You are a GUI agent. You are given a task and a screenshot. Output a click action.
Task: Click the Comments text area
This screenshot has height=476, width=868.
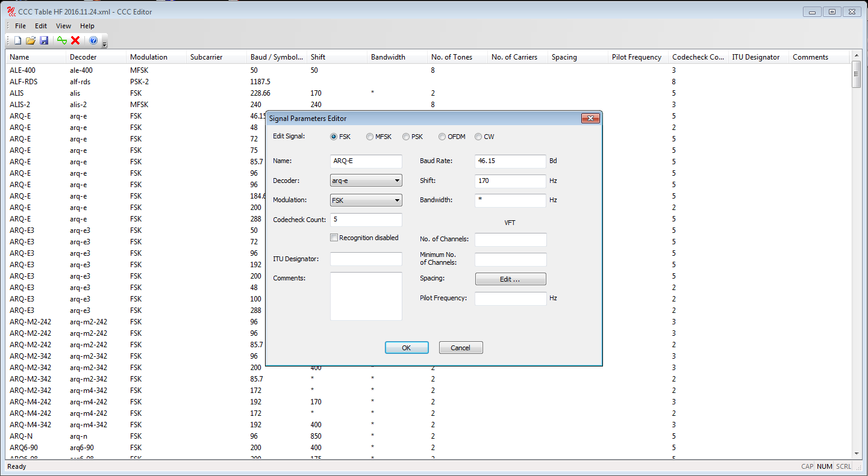(x=366, y=296)
